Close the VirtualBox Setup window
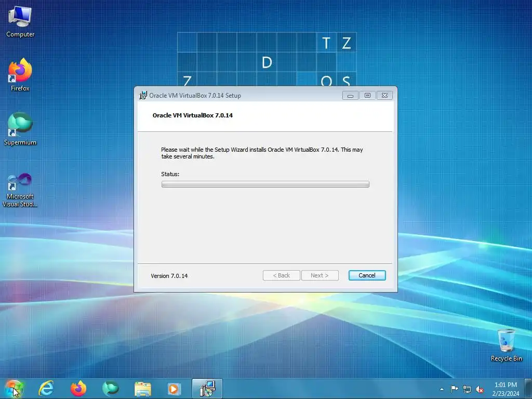The height and width of the screenshot is (399, 532). pyautogui.click(x=384, y=96)
